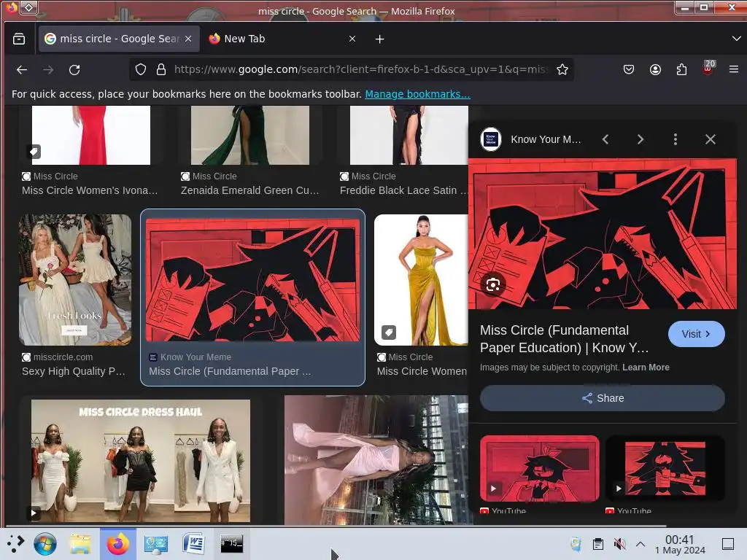Open Freddie Black Lace Satin result
This screenshot has width=747, height=560.
403,190
